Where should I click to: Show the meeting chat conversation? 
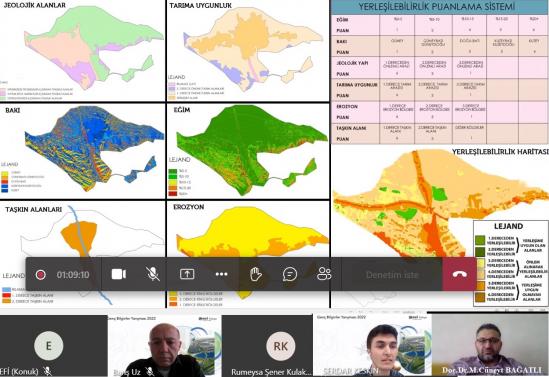pyautogui.click(x=290, y=274)
